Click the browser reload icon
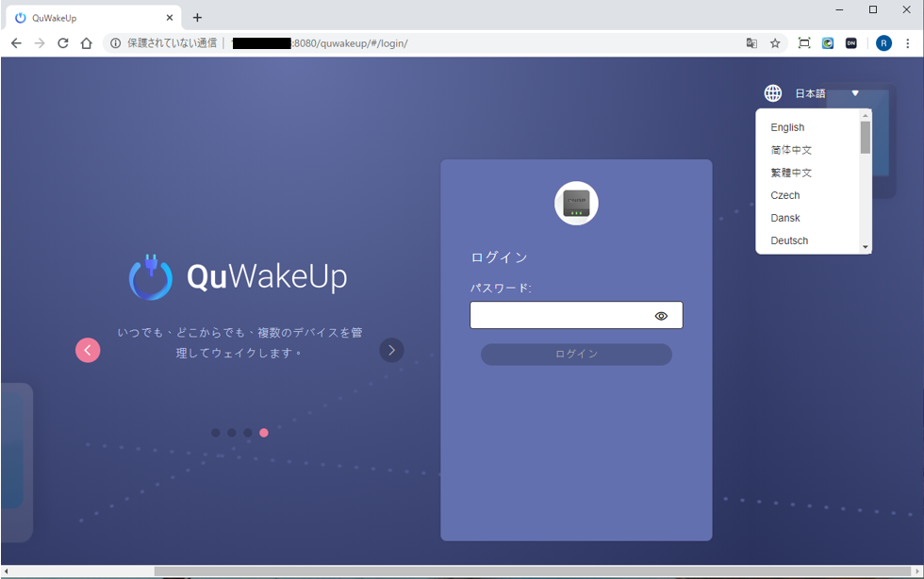924x579 pixels. tap(63, 43)
